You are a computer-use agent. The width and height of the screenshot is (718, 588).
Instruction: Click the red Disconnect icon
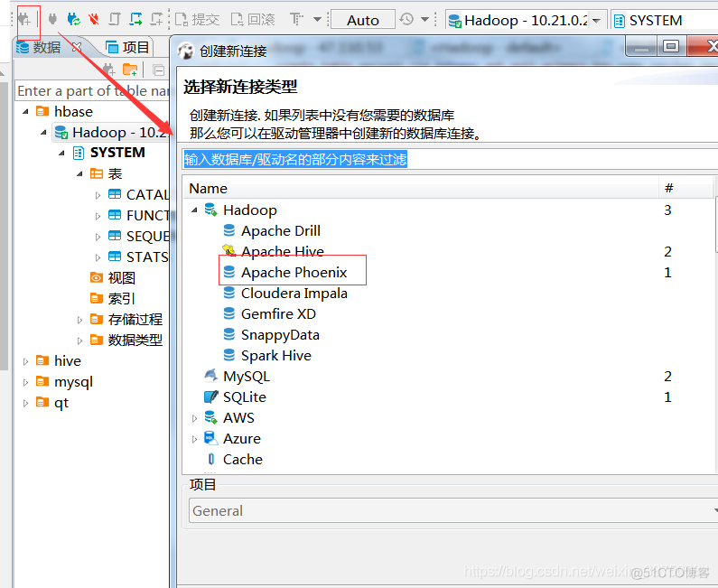pyautogui.click(x=94, y=19)
